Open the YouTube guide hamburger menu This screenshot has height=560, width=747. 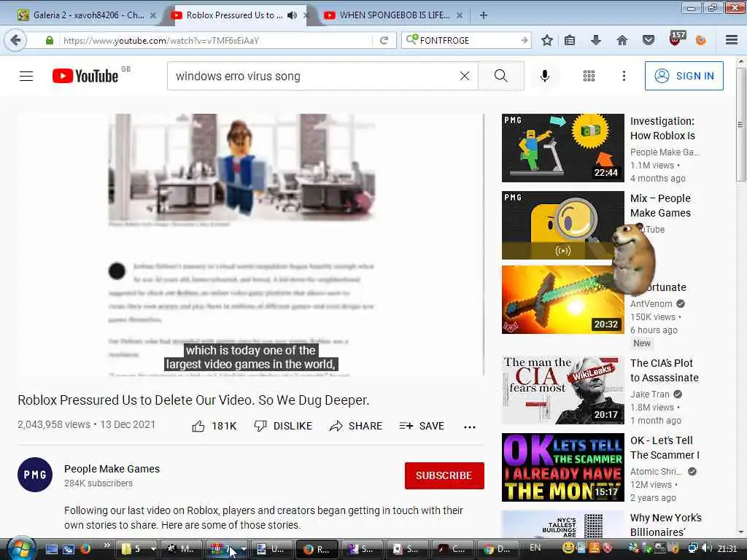pos(26,76)
